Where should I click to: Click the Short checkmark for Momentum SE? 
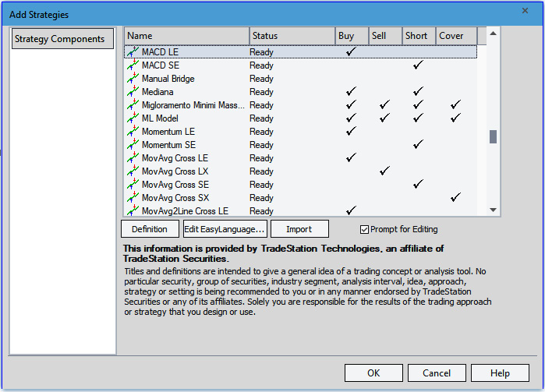(418, 144)
